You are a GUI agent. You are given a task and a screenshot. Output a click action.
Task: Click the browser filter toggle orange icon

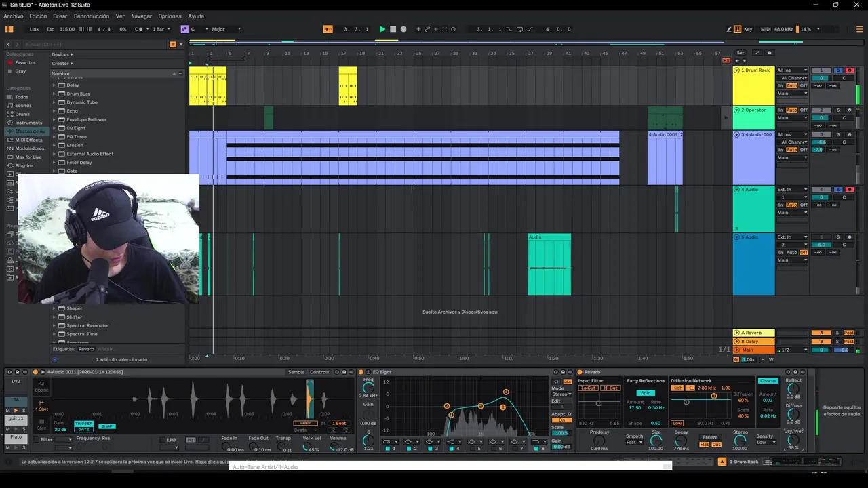tap(172, 44)
